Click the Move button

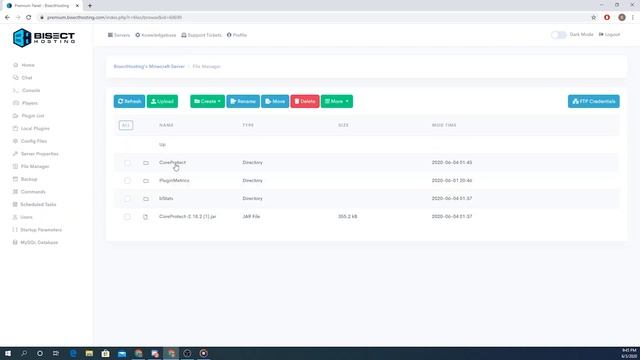pos(275,101)
